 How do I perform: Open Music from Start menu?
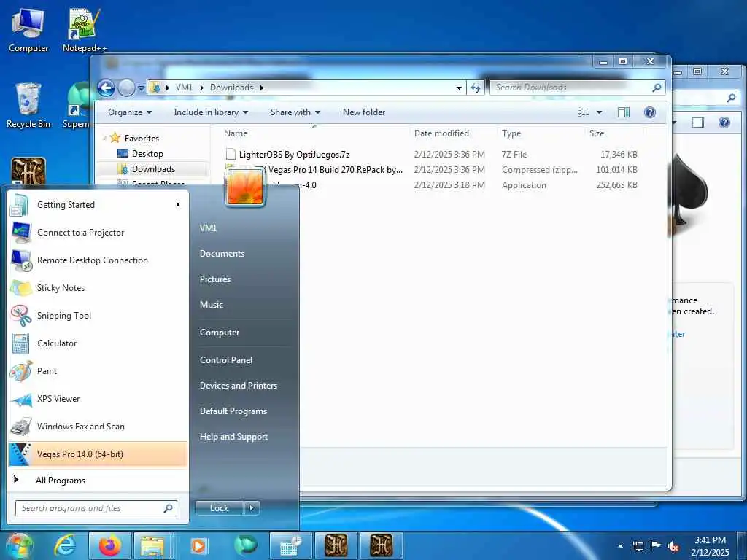coord(211,305)
